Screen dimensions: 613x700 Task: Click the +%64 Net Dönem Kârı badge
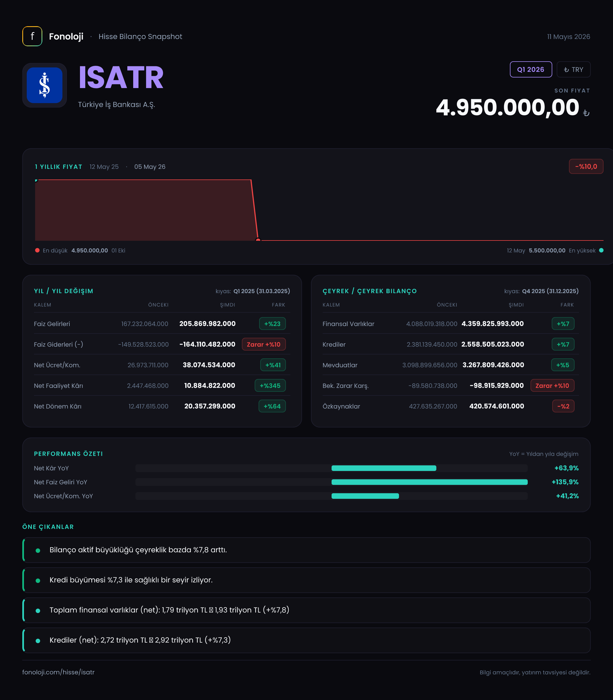point(272,406)
